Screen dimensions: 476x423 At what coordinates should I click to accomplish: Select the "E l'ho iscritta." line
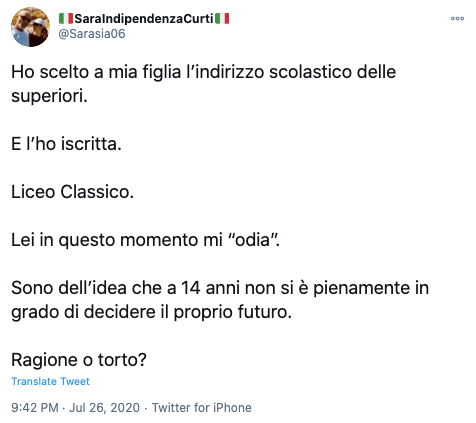pos(66,144)
